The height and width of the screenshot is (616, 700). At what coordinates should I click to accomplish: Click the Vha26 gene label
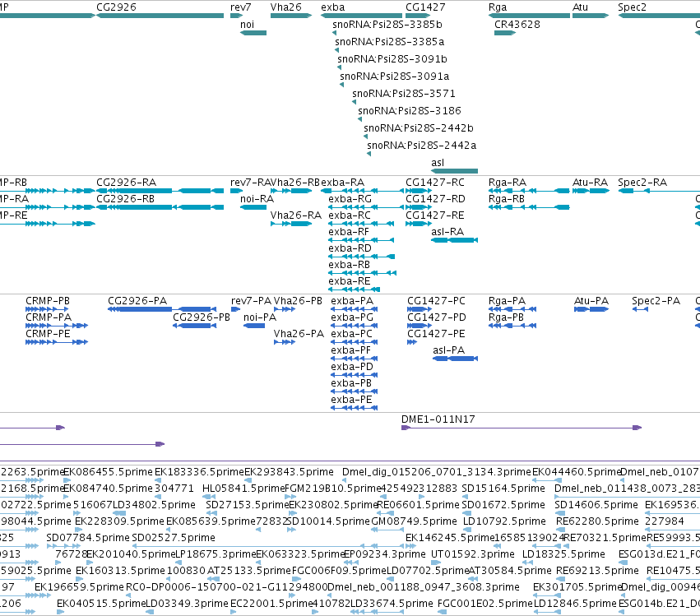pyautogui.click(x=285, y=7)
